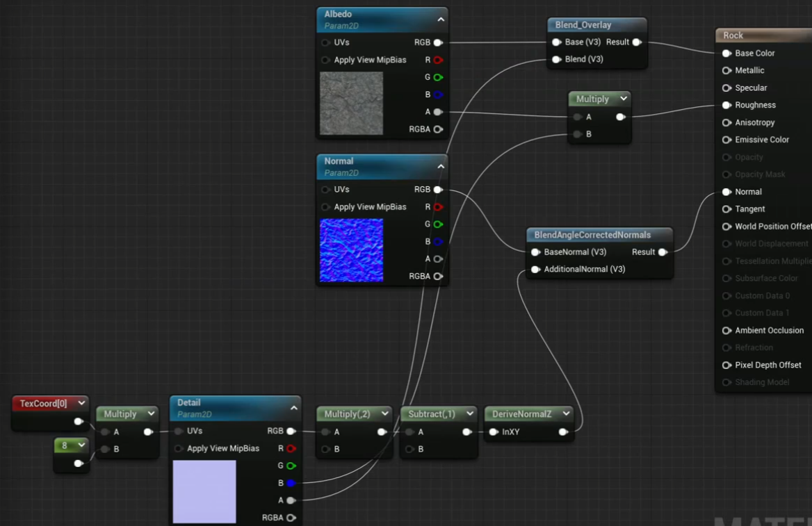Image resolution: width=812 pixels, height=526 pixels.
Task: Click the RGB output pin on the Albedo node
Action: [437, 42]
